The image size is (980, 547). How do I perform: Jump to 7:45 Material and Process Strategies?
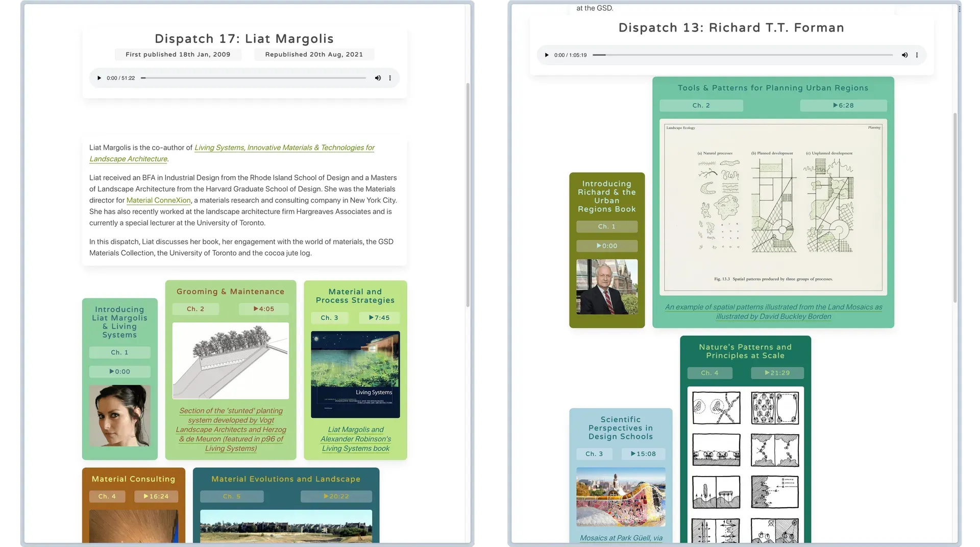379,318
